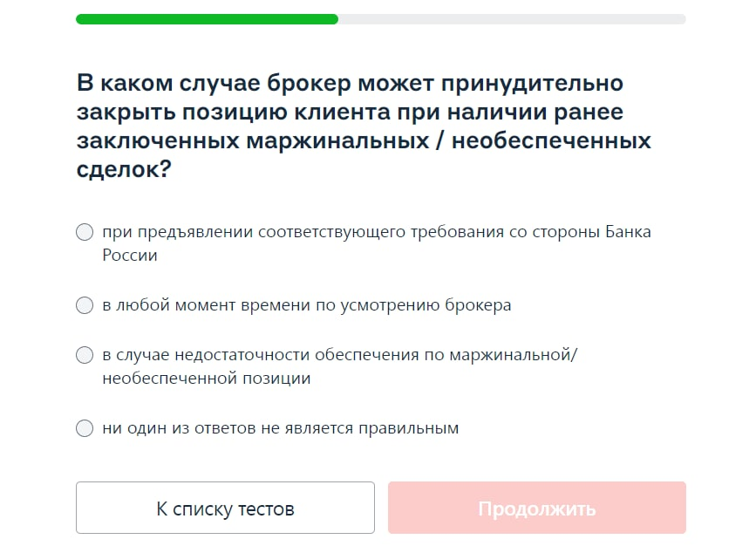
Task: Select the radio button for 'недостаточности обеспечения'
Action: click(85, 355)
